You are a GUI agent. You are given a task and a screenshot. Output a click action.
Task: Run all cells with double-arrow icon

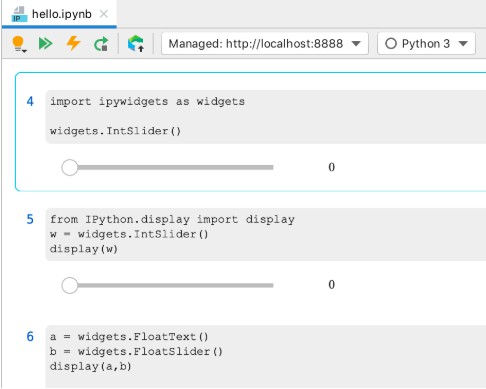tap(45, 43)
